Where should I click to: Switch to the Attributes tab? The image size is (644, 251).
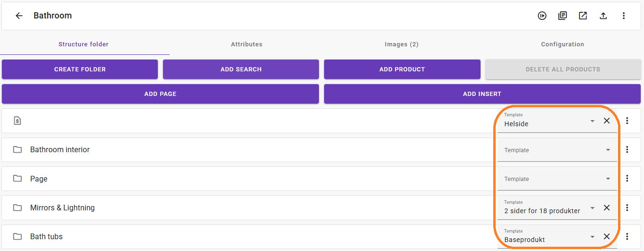click(246, 44)
